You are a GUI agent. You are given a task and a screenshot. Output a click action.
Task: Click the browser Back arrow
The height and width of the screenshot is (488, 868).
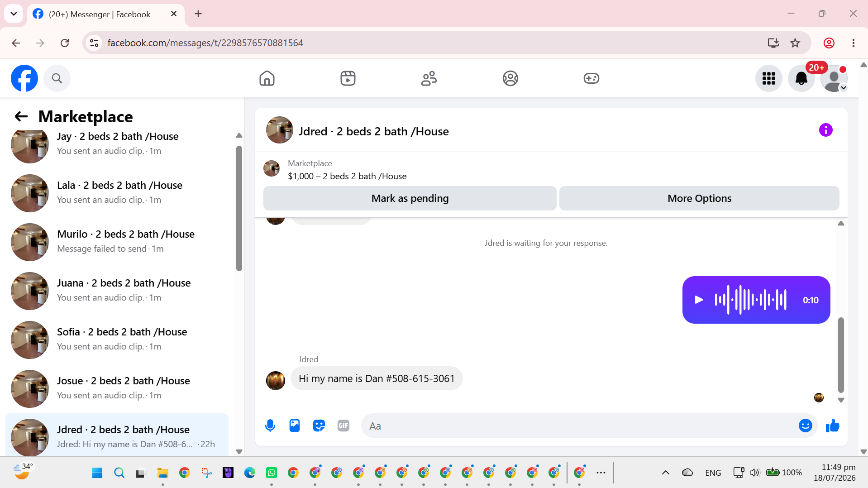pyautogui.click(x=16, y=43)
